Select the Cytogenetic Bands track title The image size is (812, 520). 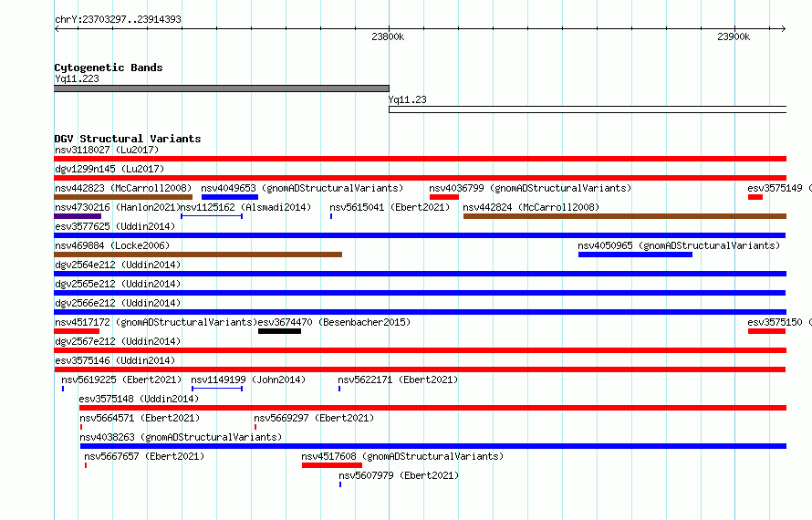click(109, 68)
